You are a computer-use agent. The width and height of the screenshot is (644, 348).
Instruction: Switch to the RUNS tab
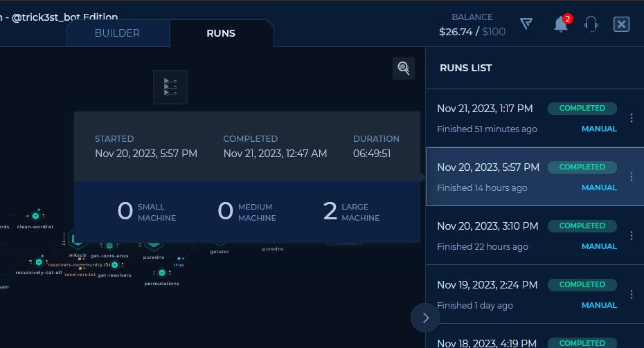tap(221, 33)
